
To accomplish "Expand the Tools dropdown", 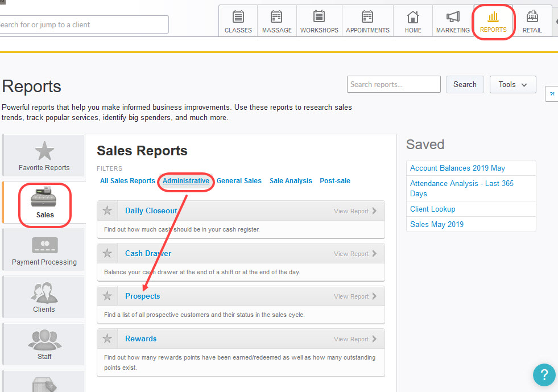I will coord(512,85).
